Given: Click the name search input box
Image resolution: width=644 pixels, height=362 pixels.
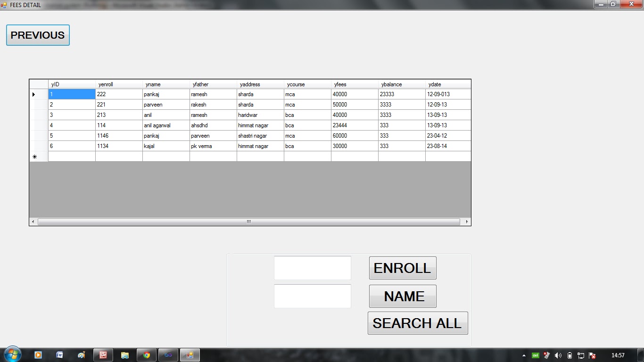Looking at the screenshot, I should [312, 296].
